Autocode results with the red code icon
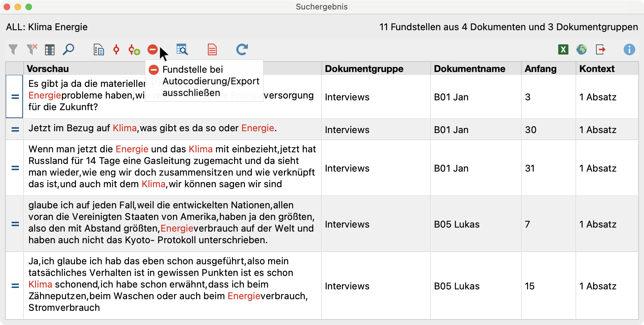644x325 pixels. tap(116, 49)
